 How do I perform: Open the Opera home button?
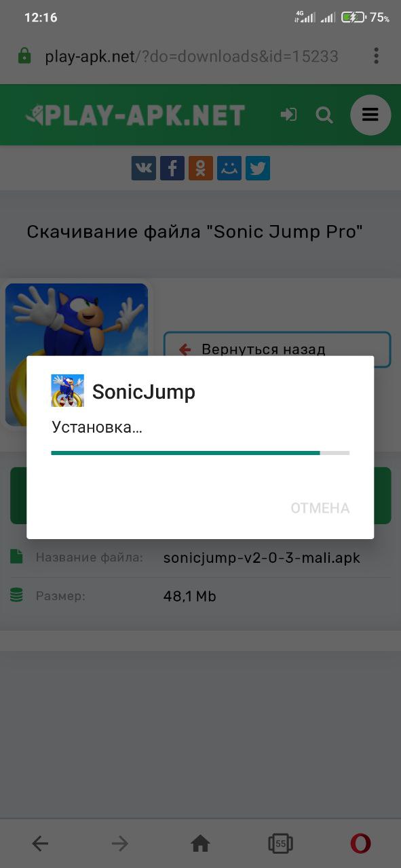pyautogui.click(x=200, y=844)
